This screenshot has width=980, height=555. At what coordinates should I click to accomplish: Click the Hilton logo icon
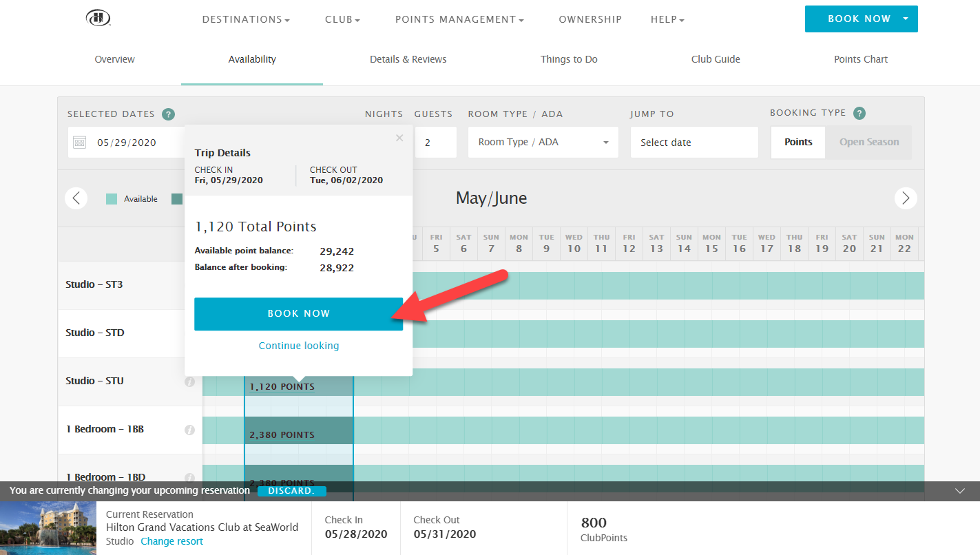(x=98, y=19)
